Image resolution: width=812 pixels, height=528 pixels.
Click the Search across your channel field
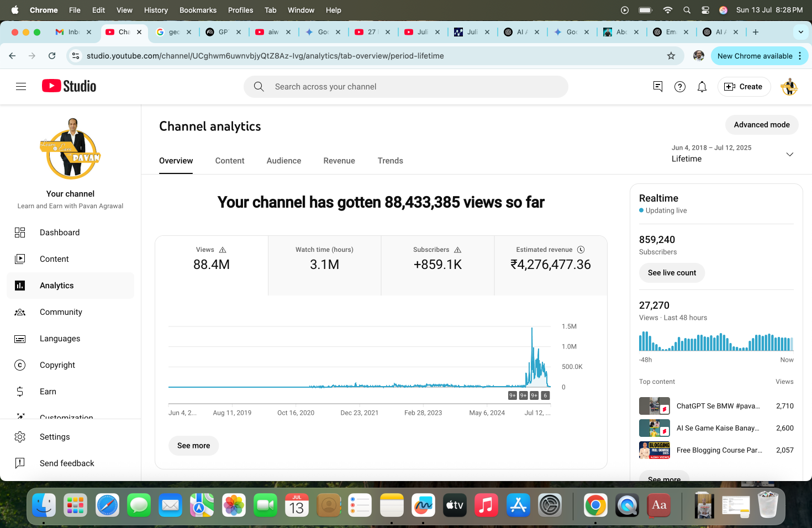406,87
